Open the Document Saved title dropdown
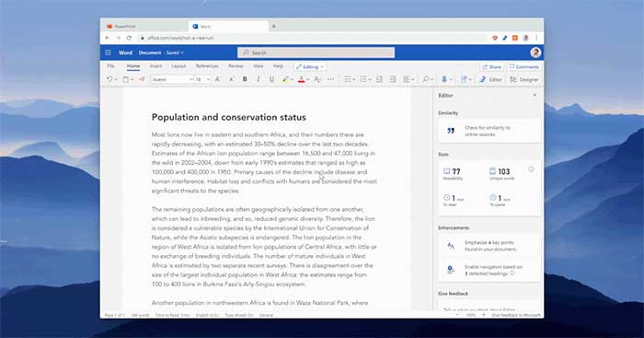 [x=161, y=52]
